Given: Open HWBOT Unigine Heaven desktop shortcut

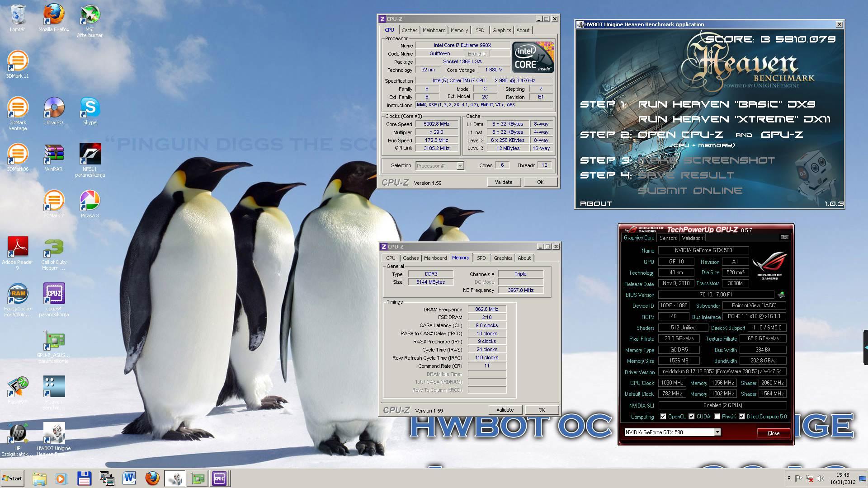Looking at the screenshot, I should pyautogui.click(x=54, y=440).
